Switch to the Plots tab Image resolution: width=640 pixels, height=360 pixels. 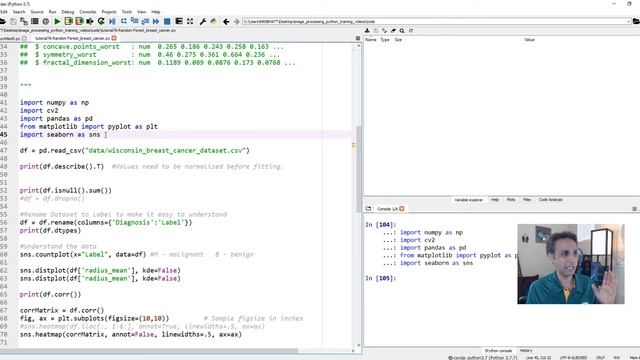point(511,200)
